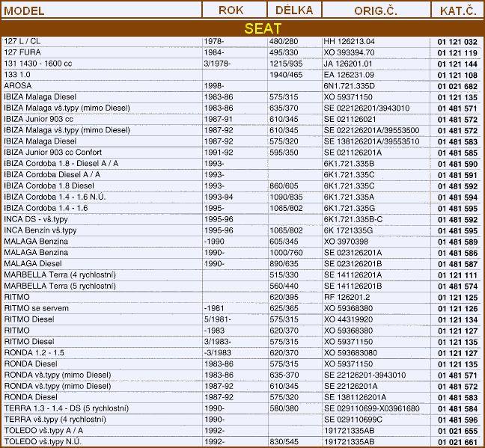This screenshot has width=485, height=448.
Task: Click the ORIG.Č. column header
Action: tap(376, 10)
